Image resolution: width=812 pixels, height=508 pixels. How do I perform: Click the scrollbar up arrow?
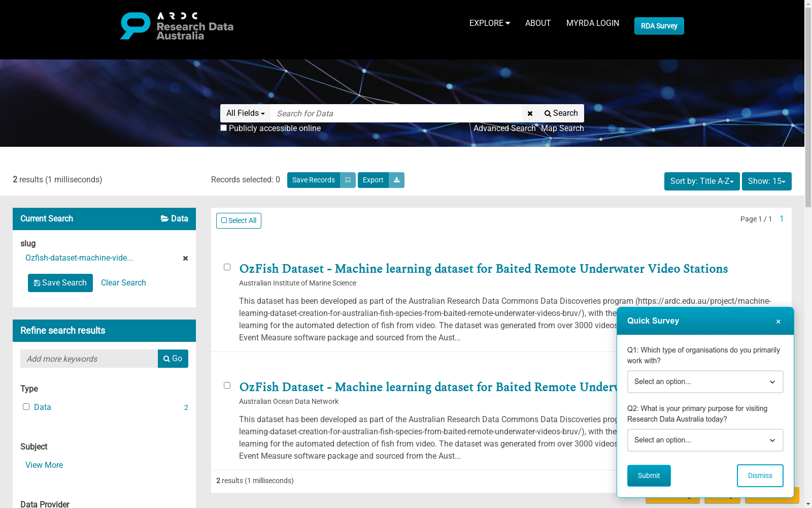808,4
